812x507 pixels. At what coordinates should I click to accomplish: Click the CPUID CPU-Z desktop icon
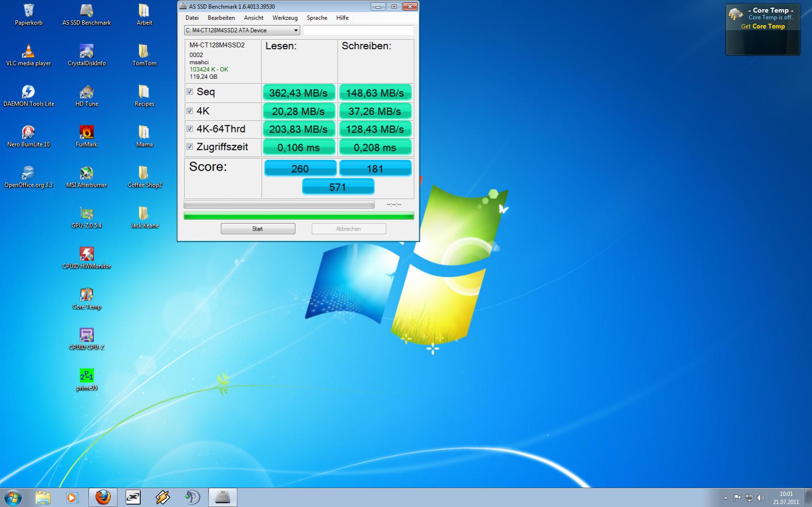pos(87,339)
